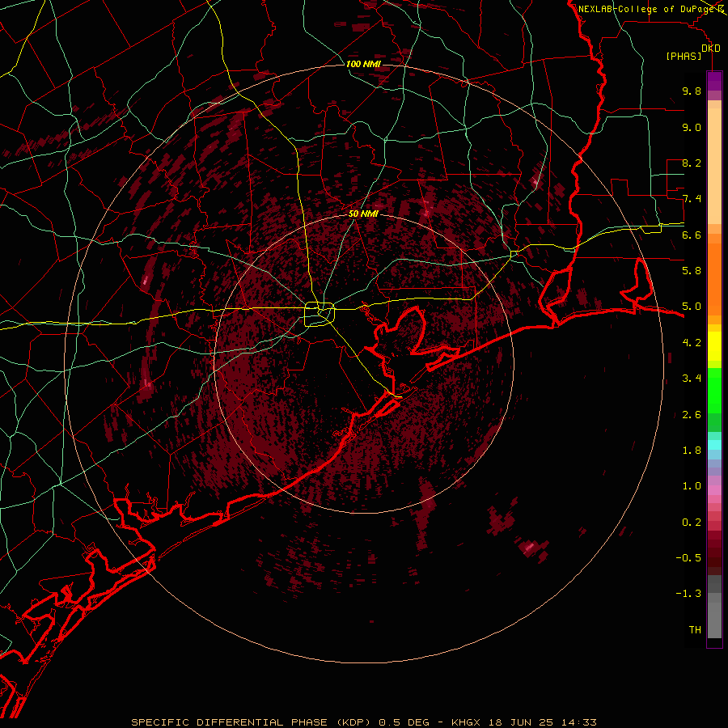Select the 9.8 scale value

tap(692, 91)
